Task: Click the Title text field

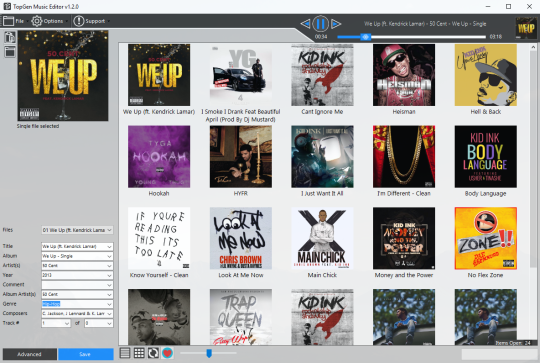Action: 74,247
